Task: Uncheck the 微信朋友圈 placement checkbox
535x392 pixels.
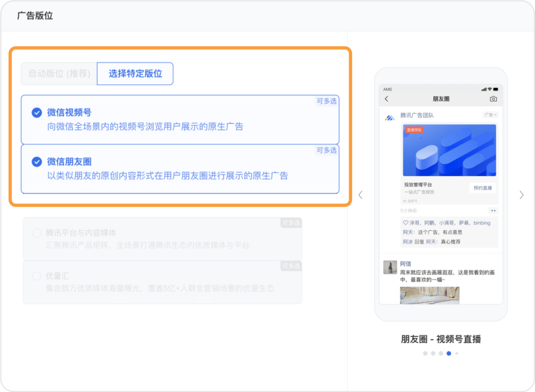Action: [x=37, y=162]
